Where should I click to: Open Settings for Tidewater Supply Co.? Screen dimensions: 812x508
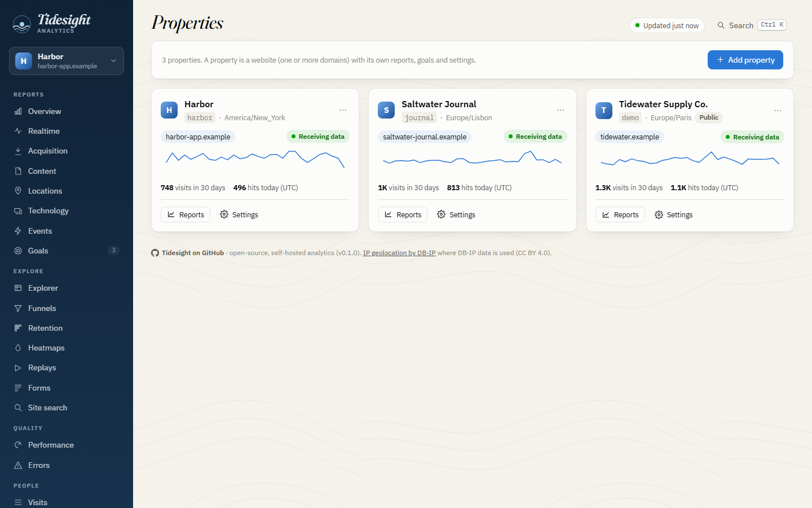tap(674, 214)
